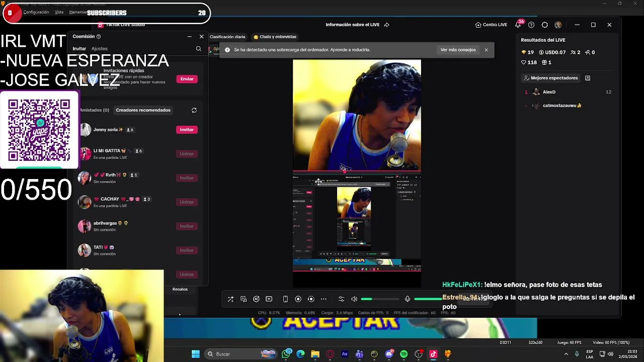Open Spotify from taskbar
The image size is (644, 362).
(x=404, y=354)
